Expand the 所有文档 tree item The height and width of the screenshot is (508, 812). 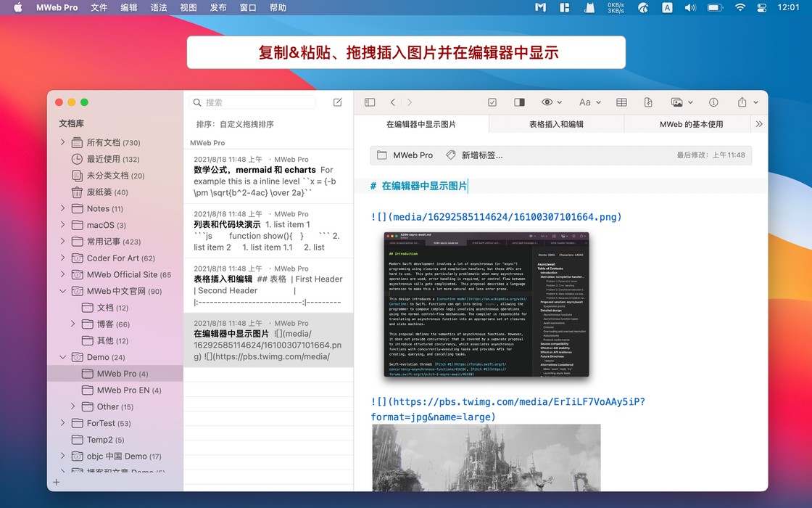click(62, 142)
